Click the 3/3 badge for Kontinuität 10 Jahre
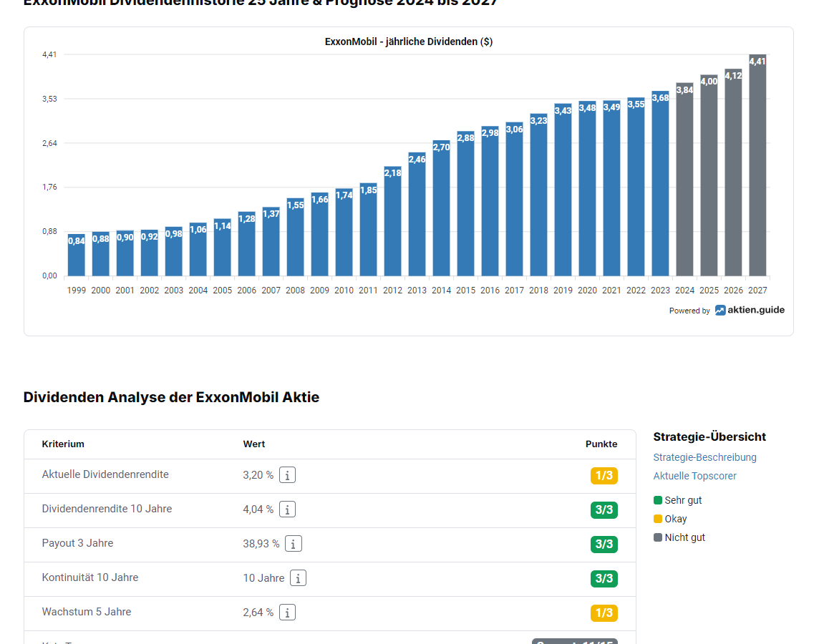 click(x=604, y=578)
